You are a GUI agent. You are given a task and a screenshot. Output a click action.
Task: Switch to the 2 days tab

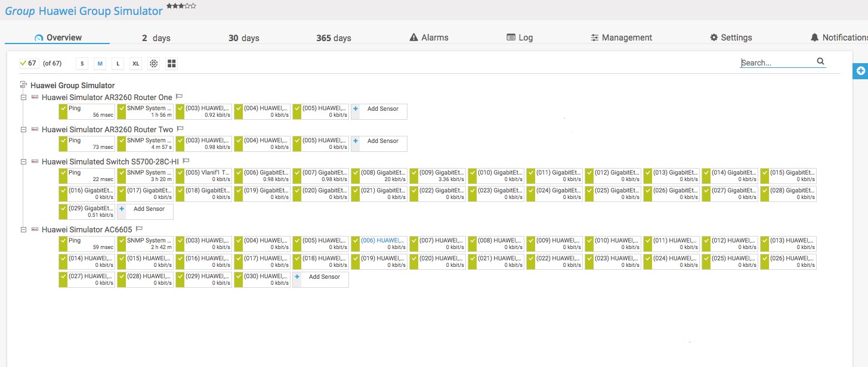pyautogui.click(x=156, y=38)
